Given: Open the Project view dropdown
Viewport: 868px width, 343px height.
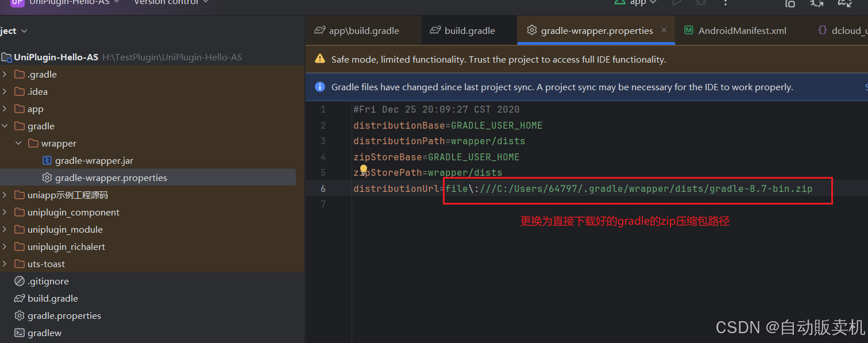Looking at the screenshot, I should (x=14, y=30).
